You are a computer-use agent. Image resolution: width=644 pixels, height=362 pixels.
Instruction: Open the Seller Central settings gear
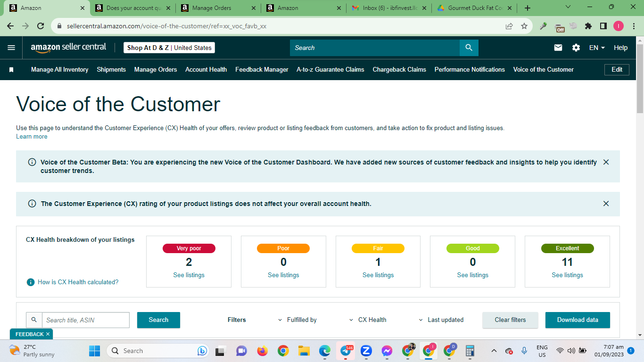(576, 48)
